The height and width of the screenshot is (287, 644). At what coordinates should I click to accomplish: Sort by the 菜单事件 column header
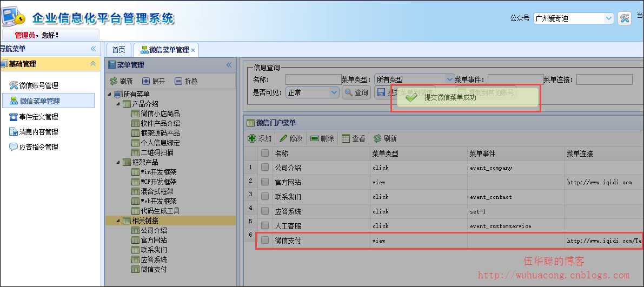click(516, 153)
